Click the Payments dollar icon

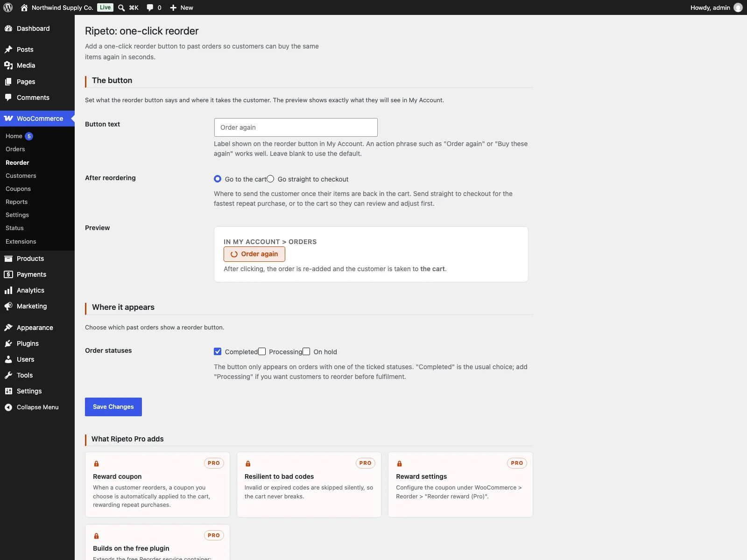(x=8, y=274)
